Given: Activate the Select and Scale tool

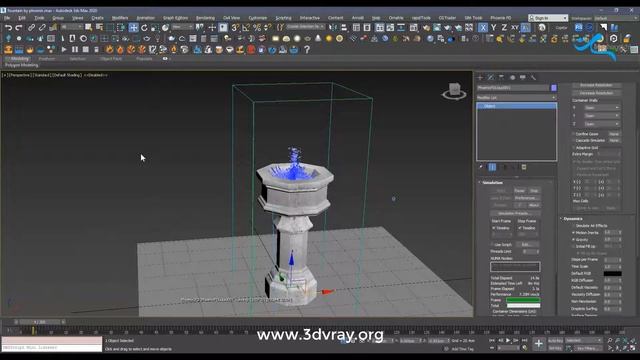Looking at the screenshot, I should pyautogui.click(x=155, y=28).
